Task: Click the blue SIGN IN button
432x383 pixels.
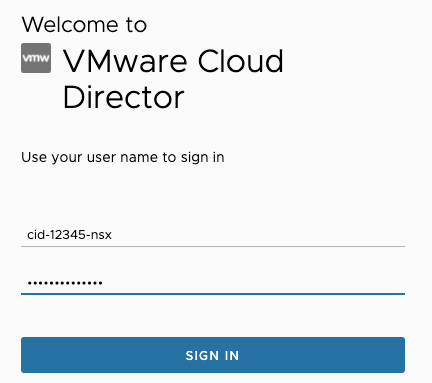Action: [213, 355]
